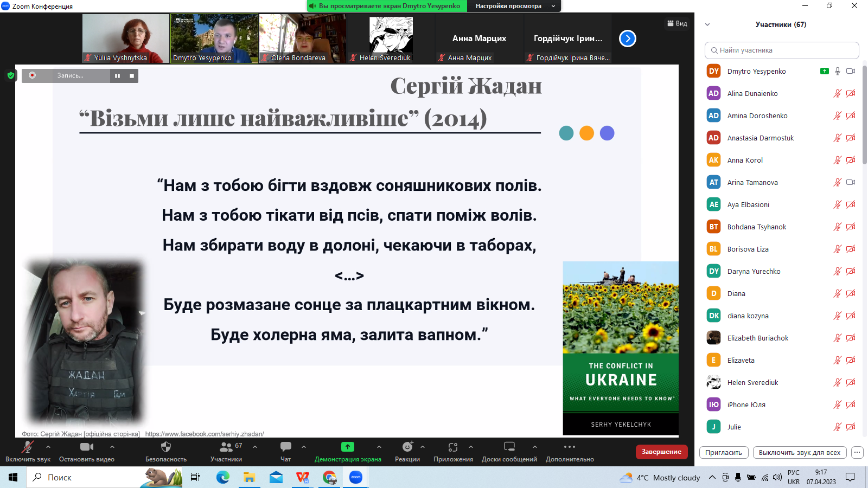Viewport: 868px width, 488px height.
Task: Open the Chat panel icon
Action: [285, 447]
